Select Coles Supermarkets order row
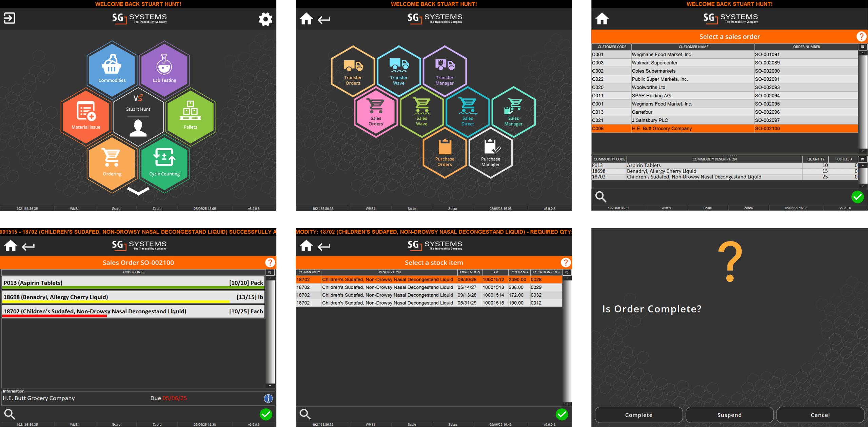 pos(725,71)
